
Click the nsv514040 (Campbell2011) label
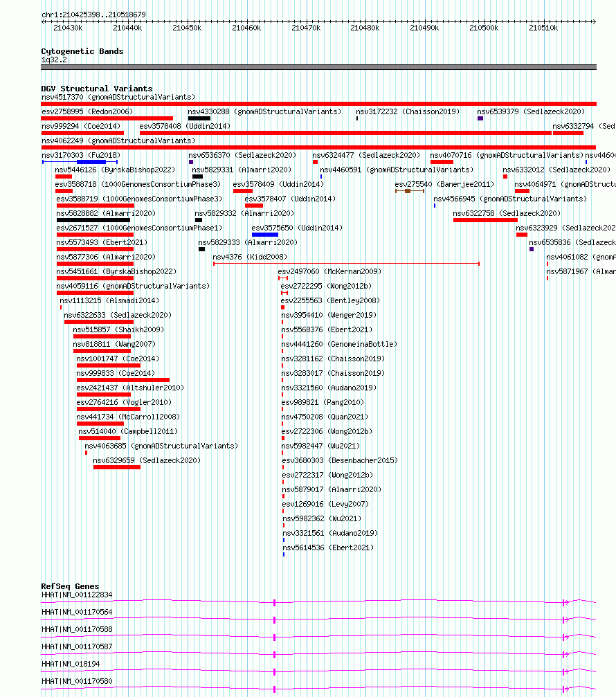click(128, 431)
